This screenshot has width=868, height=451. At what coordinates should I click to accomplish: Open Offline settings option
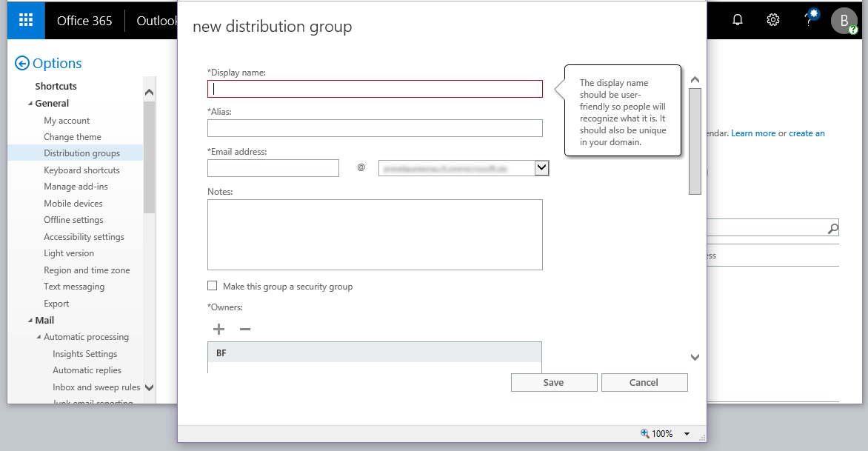click(73, 220)
